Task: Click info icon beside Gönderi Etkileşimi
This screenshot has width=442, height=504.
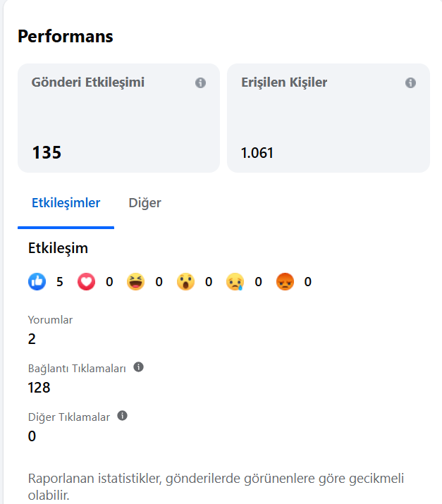Action: coord(201,82)
